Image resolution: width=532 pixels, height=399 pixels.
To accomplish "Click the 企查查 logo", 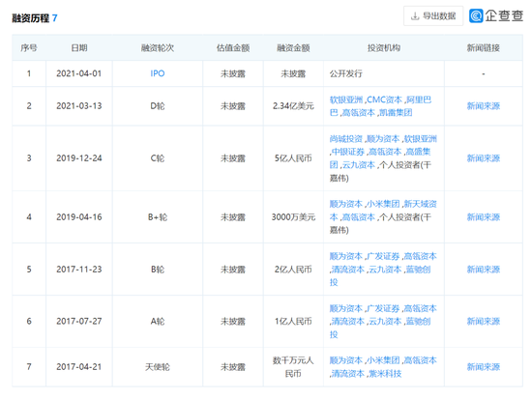I will (496, 15).
